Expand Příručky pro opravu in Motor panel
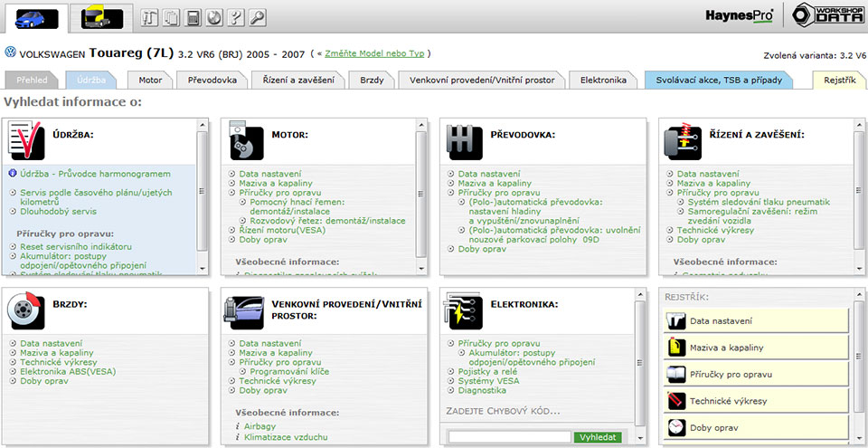Screen dimensions: 868x448 (x=279, y=193)
